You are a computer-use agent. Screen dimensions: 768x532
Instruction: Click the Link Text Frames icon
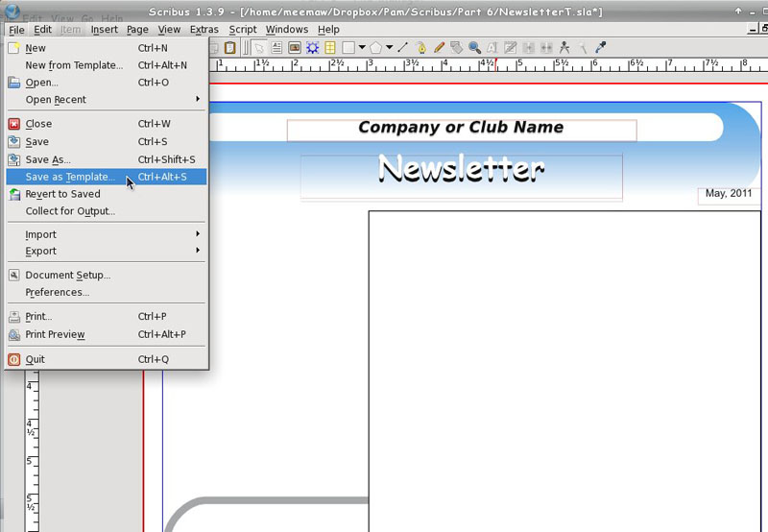click(529, 48)
